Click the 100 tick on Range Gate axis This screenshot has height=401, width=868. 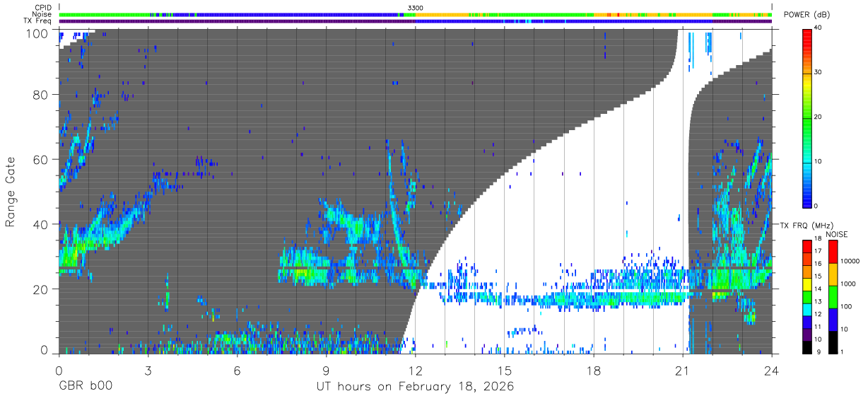click(37, 34)
